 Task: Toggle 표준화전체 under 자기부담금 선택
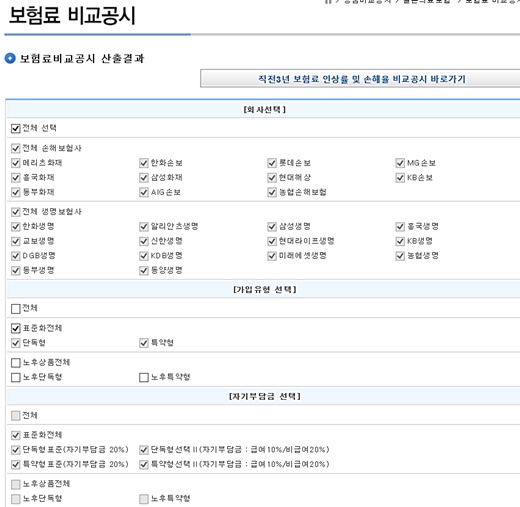(16, 435)
